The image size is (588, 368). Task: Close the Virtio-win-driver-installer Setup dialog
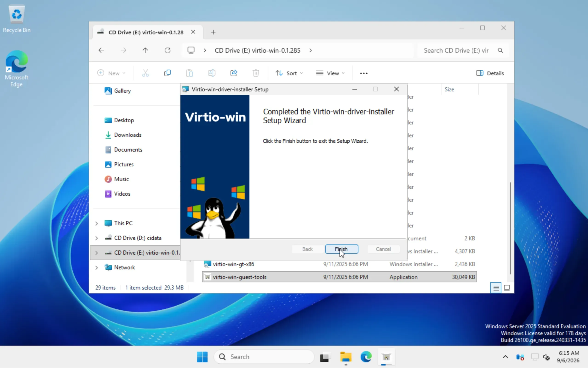[396, 89]
